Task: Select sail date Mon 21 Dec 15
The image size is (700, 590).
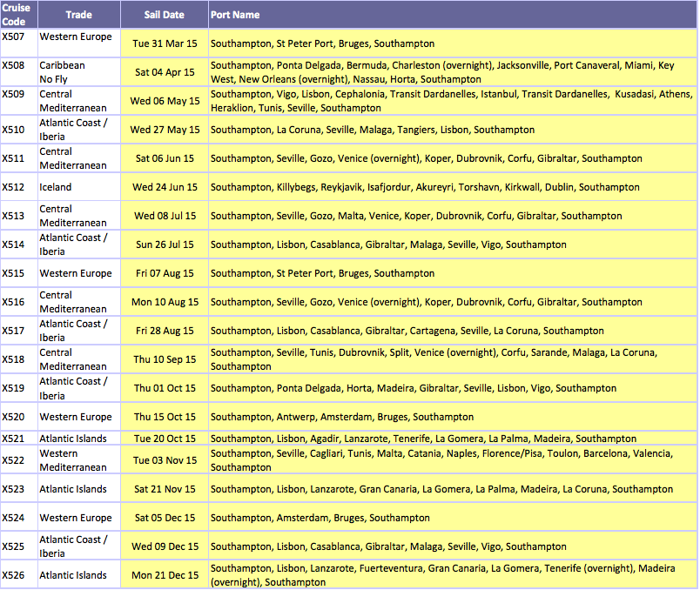Action: click(165, 575)
